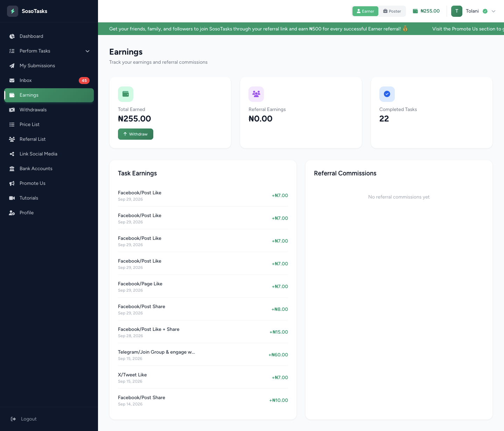Click the Inbox 45 unread badge
The height and width of the screenshot is (431, 504).
(84, 81)
